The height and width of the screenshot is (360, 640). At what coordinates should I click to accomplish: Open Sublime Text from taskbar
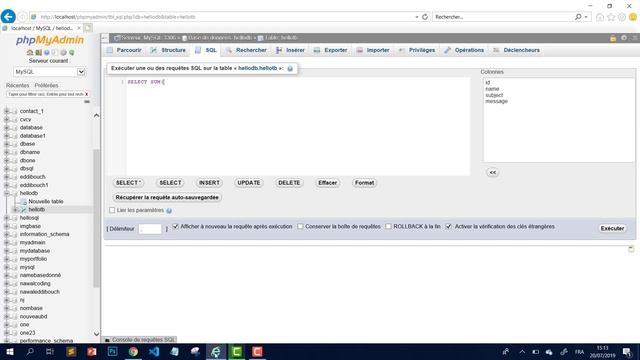pos(71,351)
